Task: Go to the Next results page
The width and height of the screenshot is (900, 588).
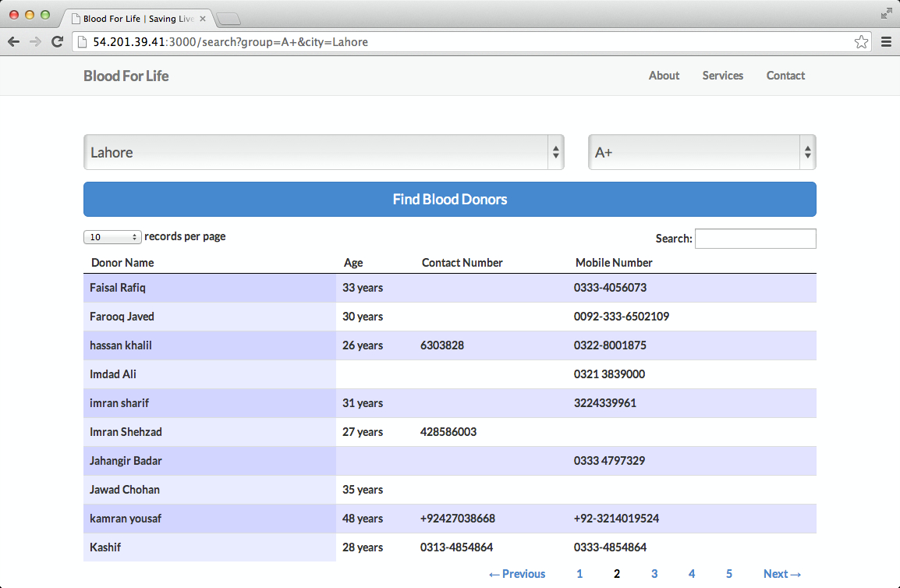Action: click(x=781, y=574)
